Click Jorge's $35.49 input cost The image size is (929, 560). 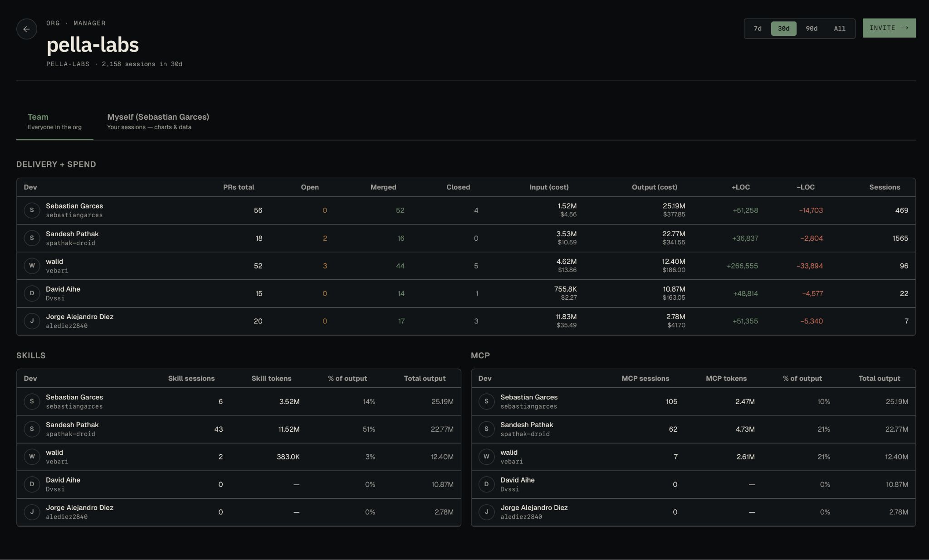click(567, 325)
